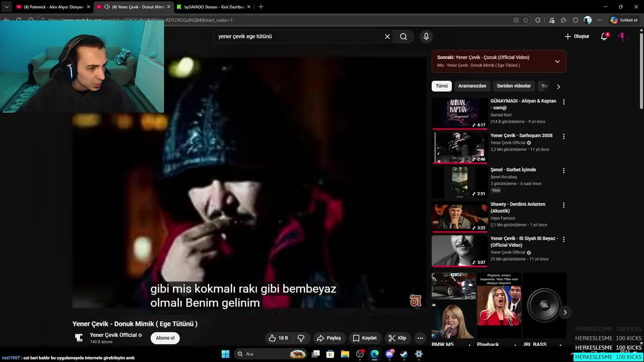The width and height of the screenshot is (644, 362).
Task: Click the Klip scissors button
Action: 397,338
